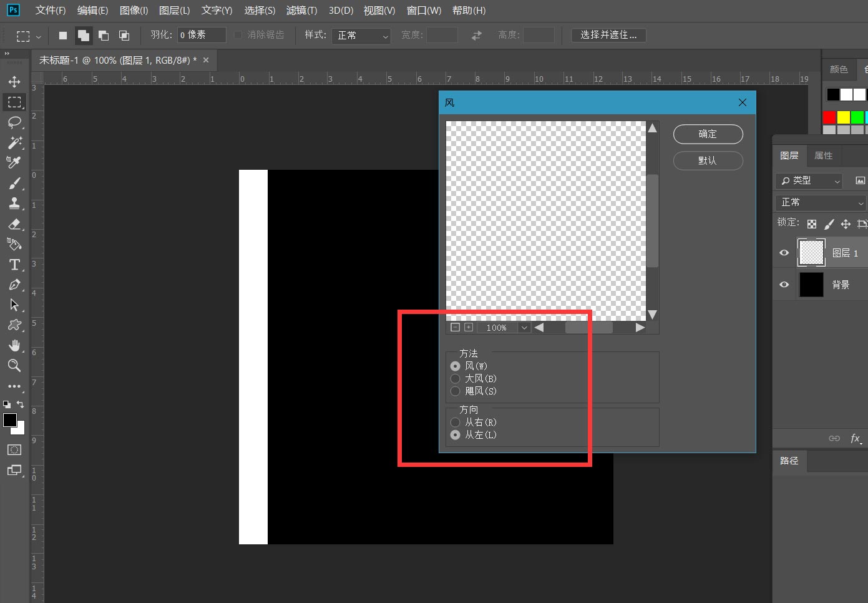Hide the 背景 layer

(x=784, y=285)
